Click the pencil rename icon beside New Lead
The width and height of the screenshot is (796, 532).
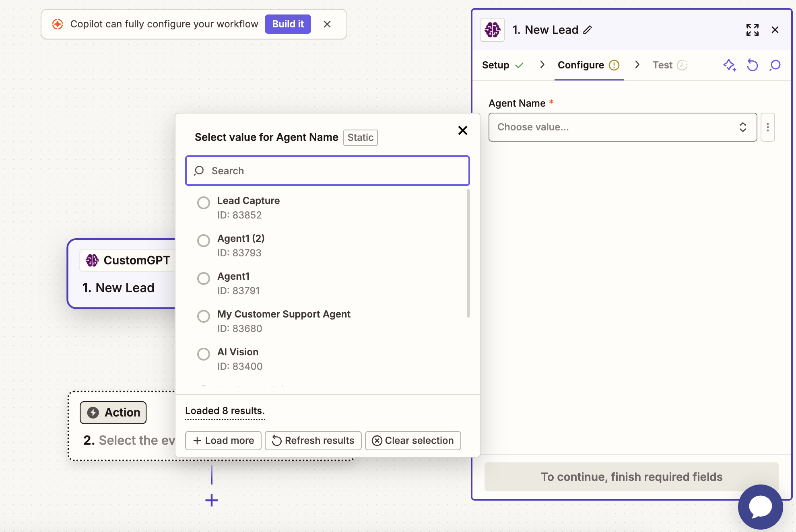(x=588, y=30)
